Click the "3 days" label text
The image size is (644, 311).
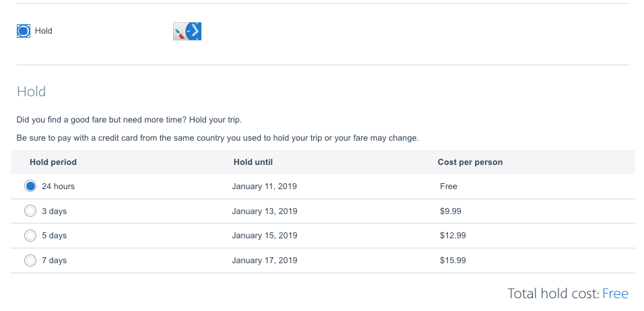point(55,211)
